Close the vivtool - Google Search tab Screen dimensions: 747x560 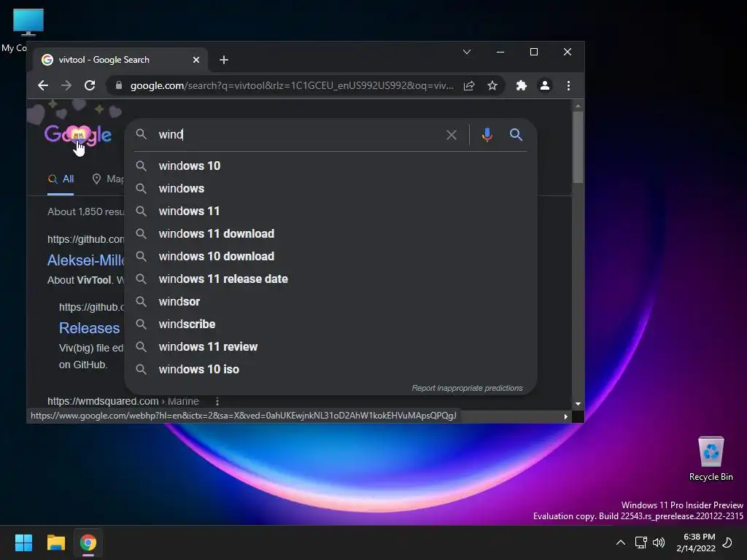[196, 60]
